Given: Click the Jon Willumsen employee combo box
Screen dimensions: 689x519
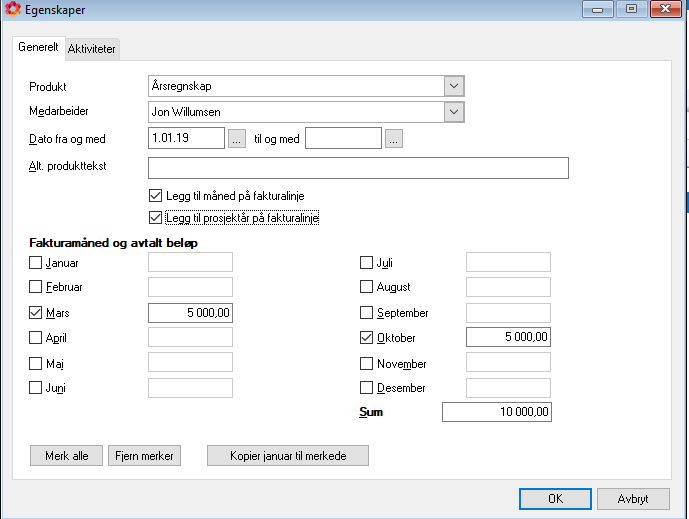Looking at the screenshot, I should point(306,112).
